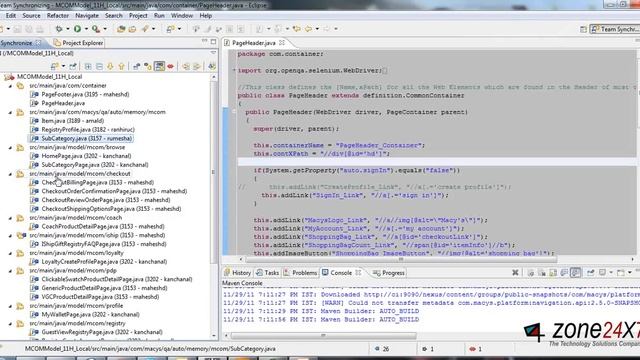The height and width of the screenshot is (360, 640).
Task: Click the Debug bug icon in main toolbar
Action: click(59, 29)
